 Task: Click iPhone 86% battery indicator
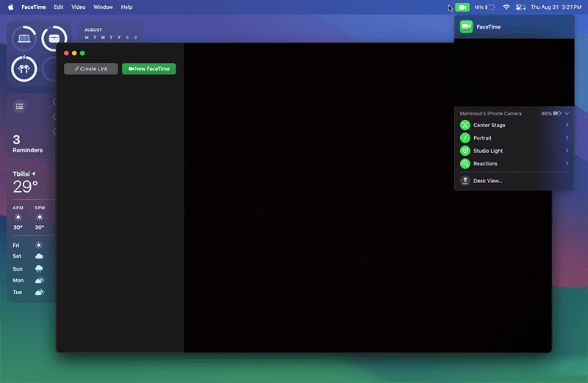(x=551, y=113)
